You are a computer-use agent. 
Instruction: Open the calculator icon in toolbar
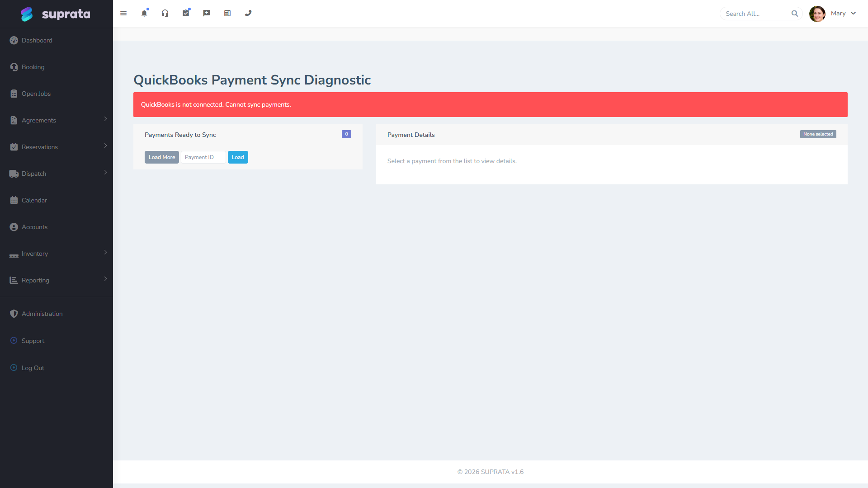tap(227, 14)
